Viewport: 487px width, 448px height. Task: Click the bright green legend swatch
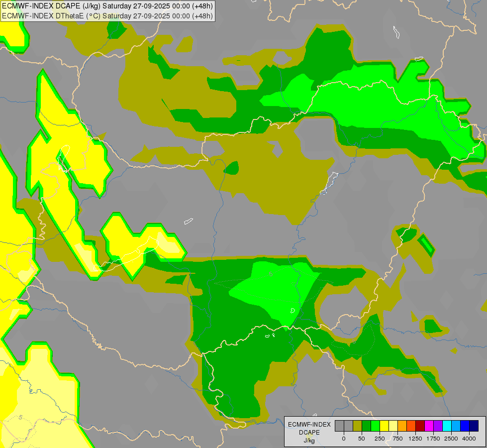click(375, 426)
